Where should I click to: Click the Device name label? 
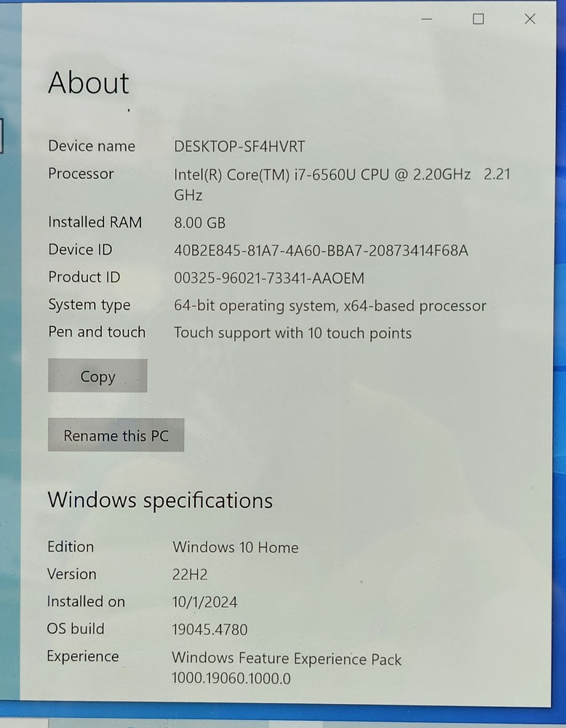[x=92, y=146]
